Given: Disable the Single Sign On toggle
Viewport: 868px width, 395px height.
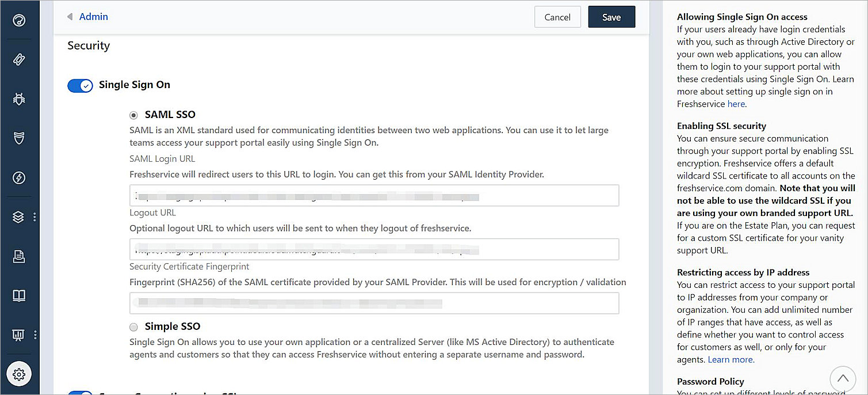Looking at the screenshot, I should 80,86.
